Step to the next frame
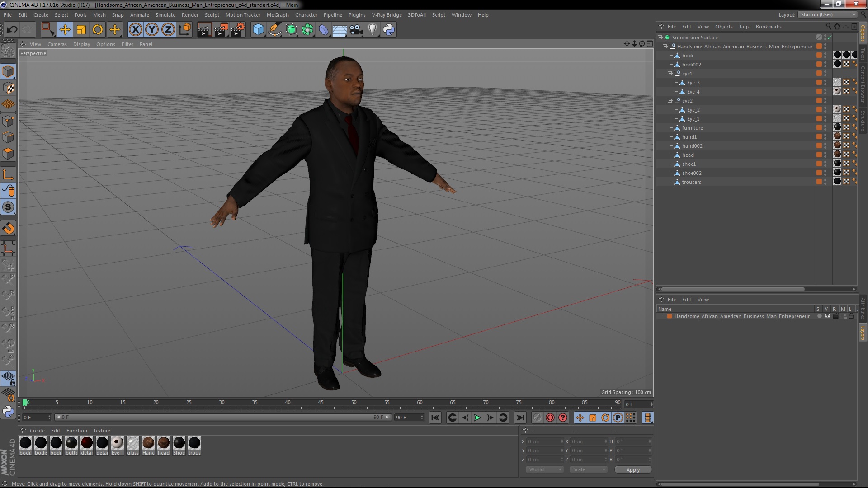 (x=490, y=418)
